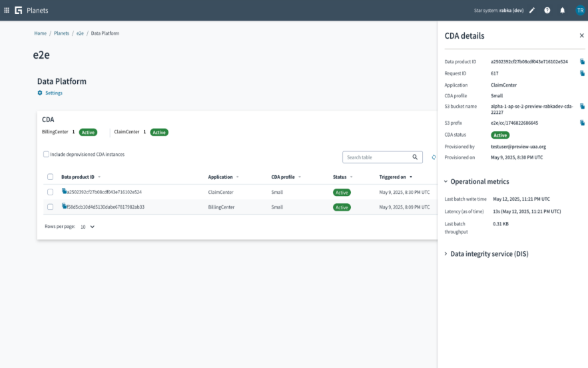This screenshot has height=368, width=588.
Task: Open the Settings link
Action: click(x=54, y=93)
